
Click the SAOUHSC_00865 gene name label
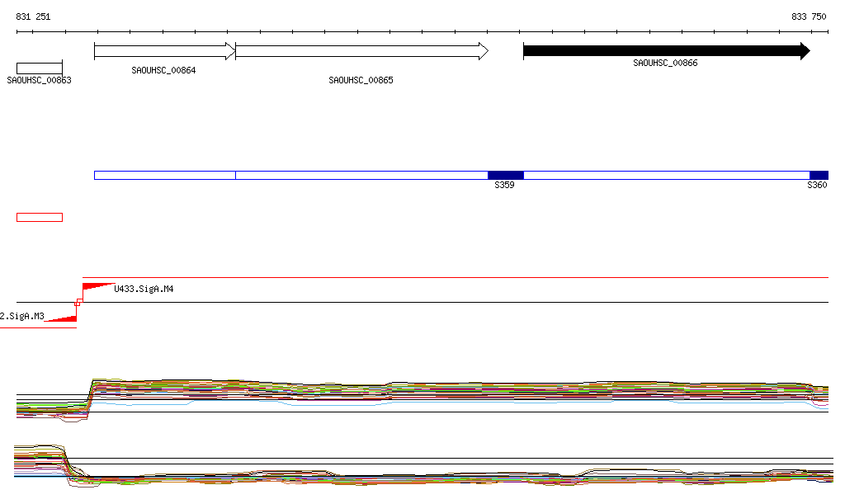pos(361,81)
